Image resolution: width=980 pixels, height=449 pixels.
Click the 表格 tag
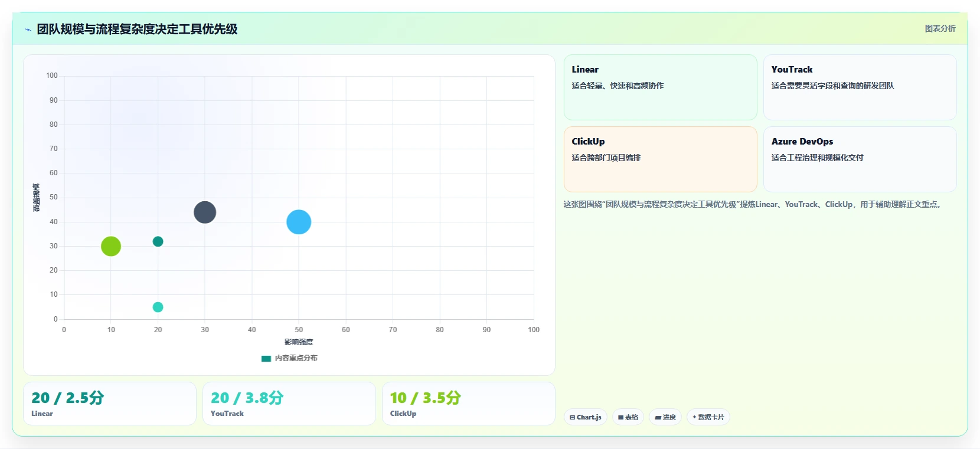628,417
